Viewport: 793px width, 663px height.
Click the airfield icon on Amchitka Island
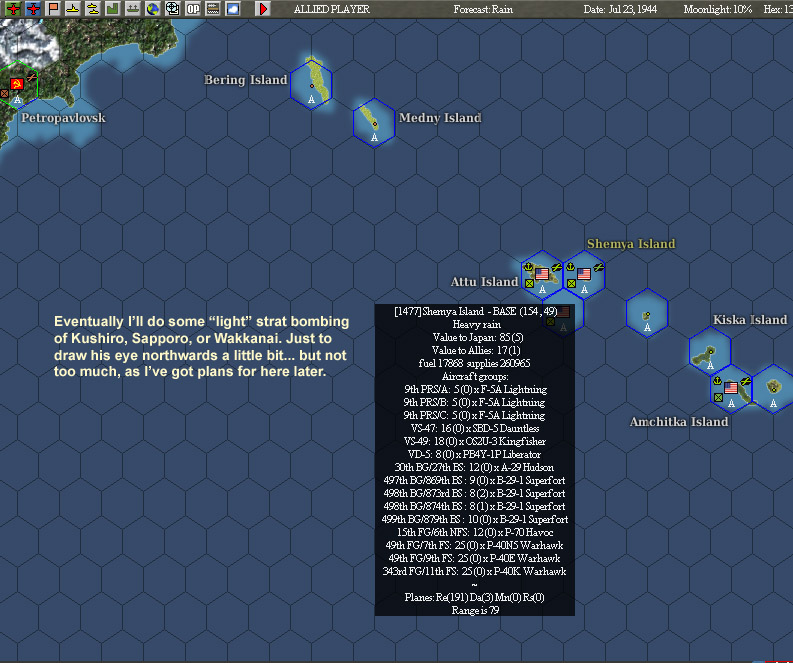click(745, 381)
